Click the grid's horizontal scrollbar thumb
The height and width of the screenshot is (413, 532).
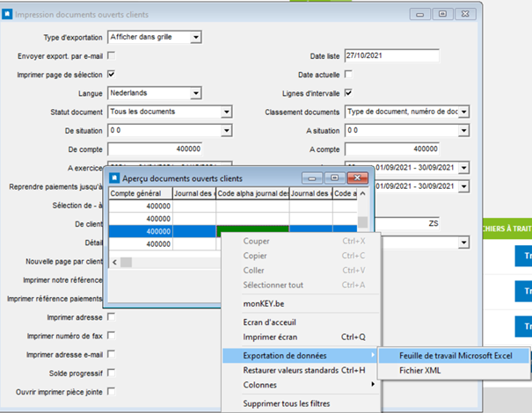(127, 262)
